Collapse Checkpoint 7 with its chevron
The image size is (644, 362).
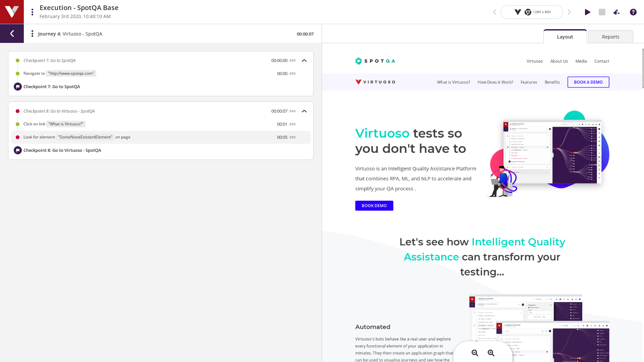pyautogui.click(x=304, y=61)
